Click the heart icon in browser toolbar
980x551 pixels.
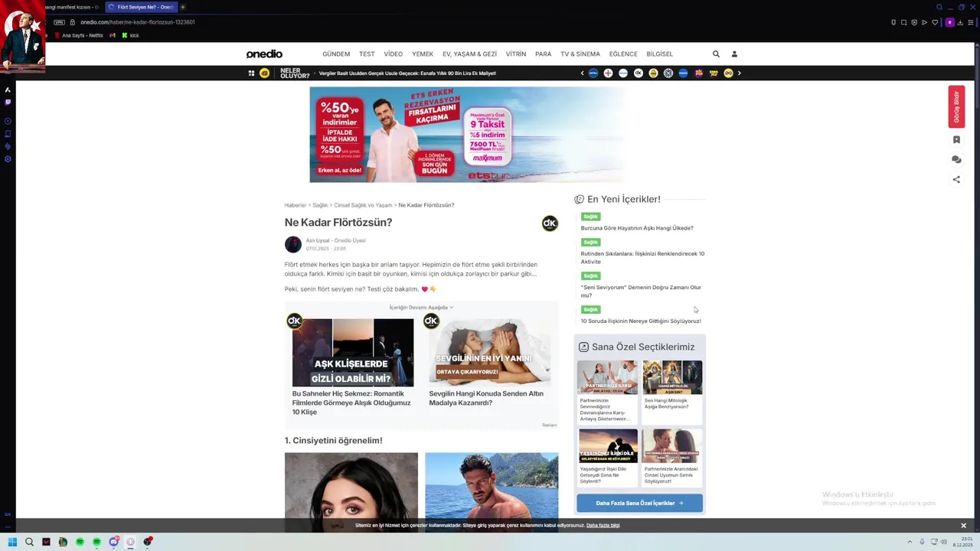(x=935, y=22)
